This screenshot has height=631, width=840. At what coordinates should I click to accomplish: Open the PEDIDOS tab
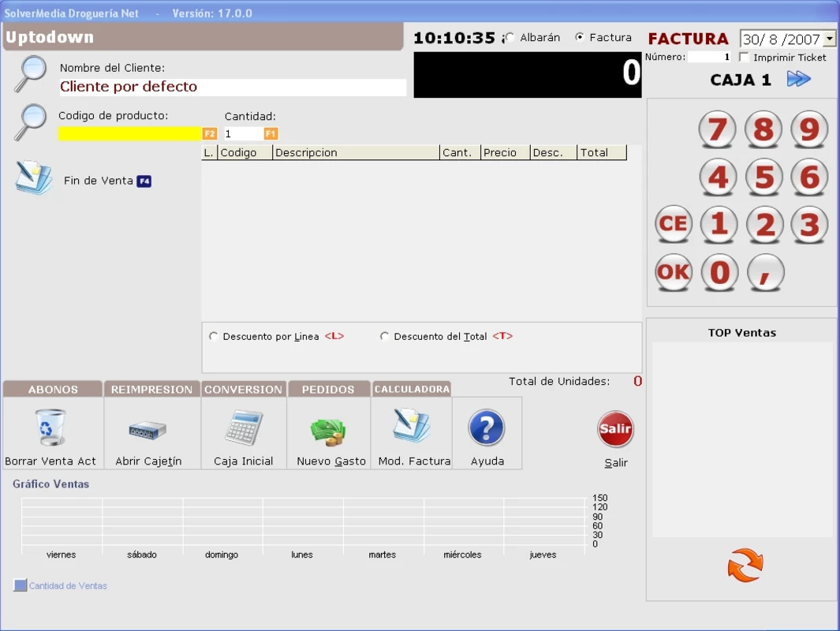(x=328, y=390)
